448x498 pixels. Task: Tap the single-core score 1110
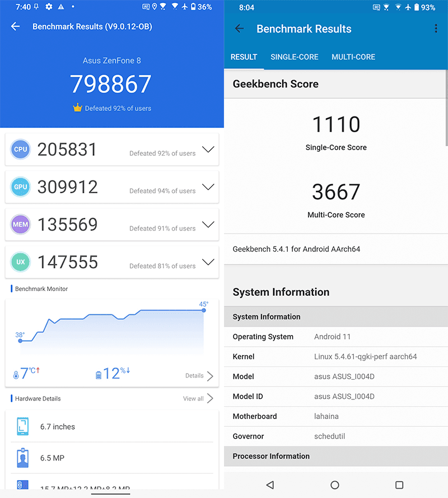click(336, 124)
